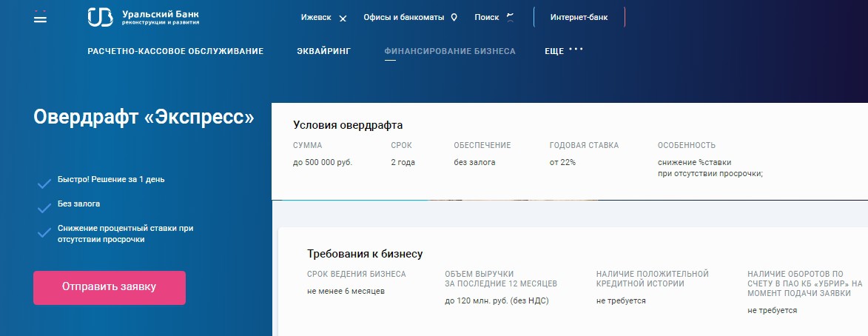Go to the Эквайринг section
Image resolution: width=868 pixels, height=336 pixels.
coord(323,51)
